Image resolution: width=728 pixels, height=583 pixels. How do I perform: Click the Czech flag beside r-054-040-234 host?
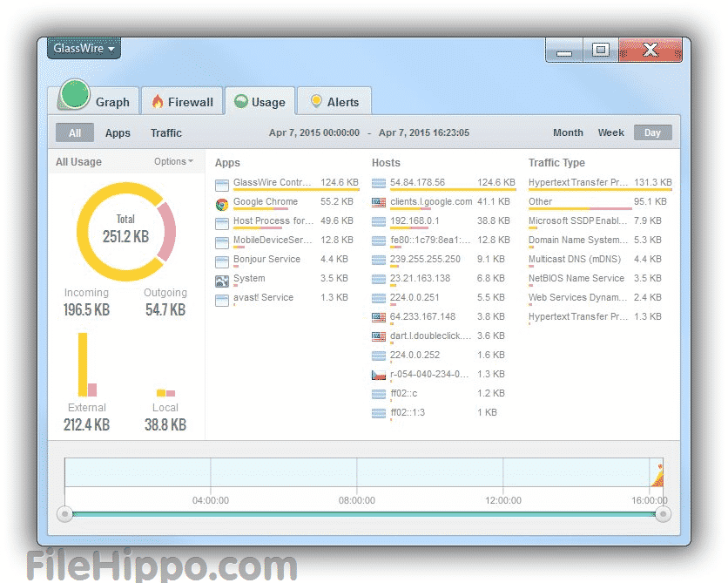pos(379,375)
